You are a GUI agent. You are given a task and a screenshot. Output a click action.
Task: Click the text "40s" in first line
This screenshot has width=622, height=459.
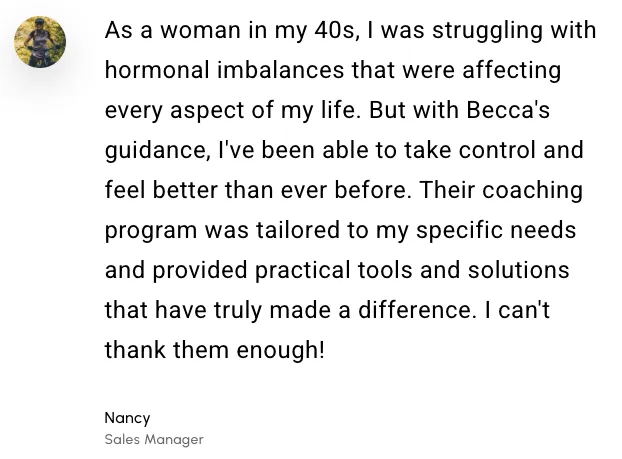pyautogui.click(x=337, y=31)
